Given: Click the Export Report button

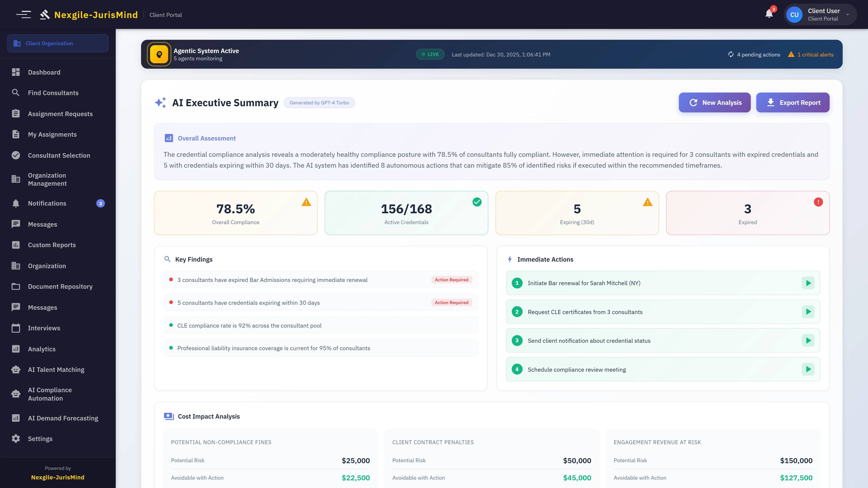Looking at the screenshot, I should [793, 102].
